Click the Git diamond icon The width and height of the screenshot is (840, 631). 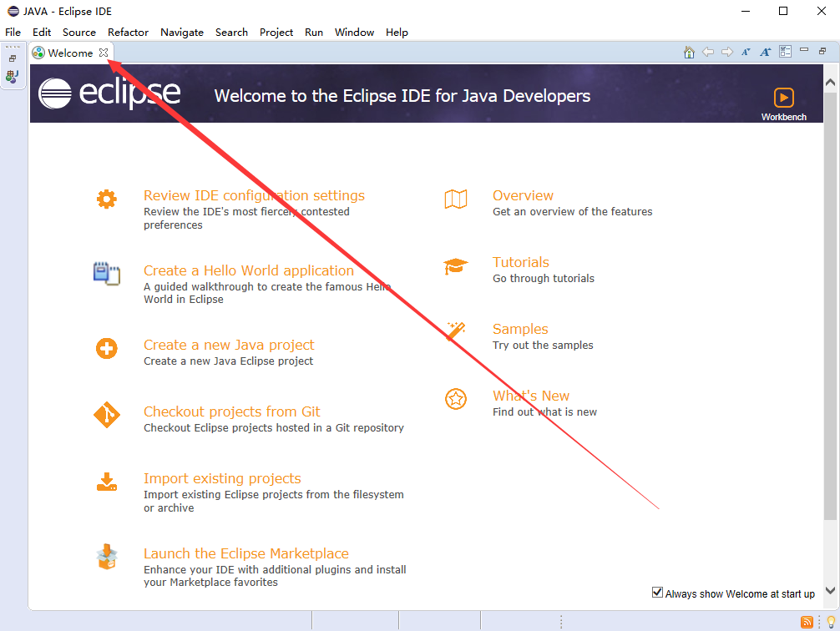(107, 415)
